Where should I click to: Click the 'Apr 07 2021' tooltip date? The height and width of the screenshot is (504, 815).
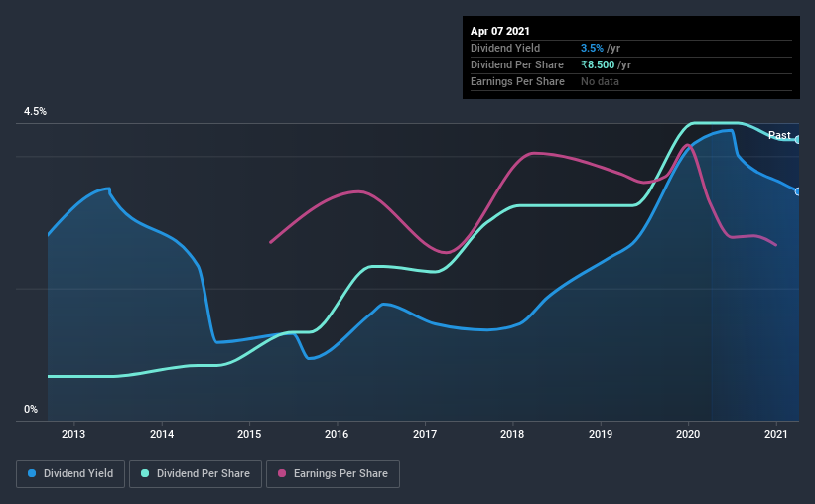pos(500,31)
